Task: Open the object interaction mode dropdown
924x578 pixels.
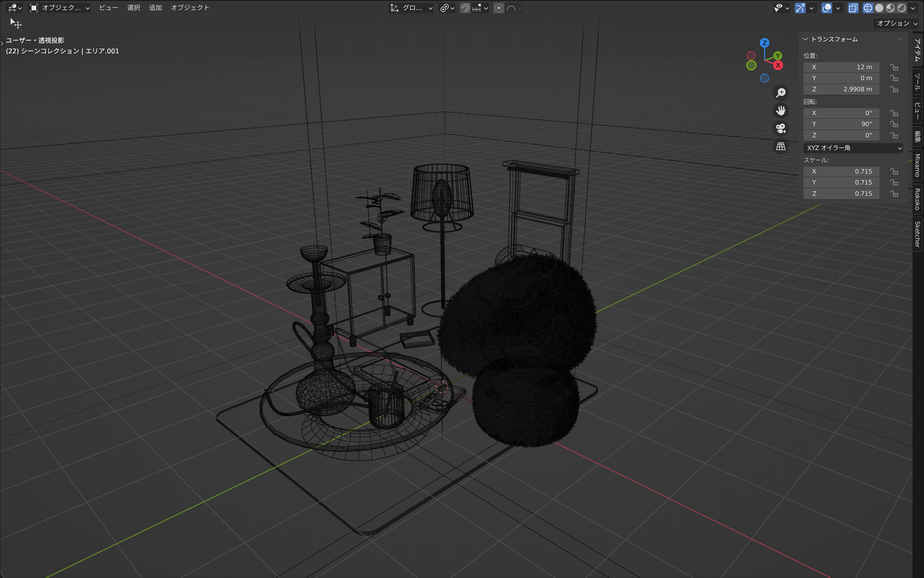Action: (x=60, y=8)
